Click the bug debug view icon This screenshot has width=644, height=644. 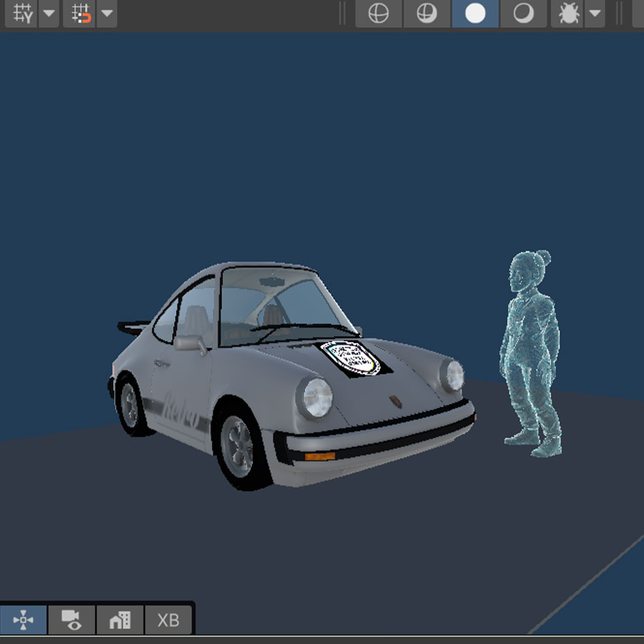point(569,13)
